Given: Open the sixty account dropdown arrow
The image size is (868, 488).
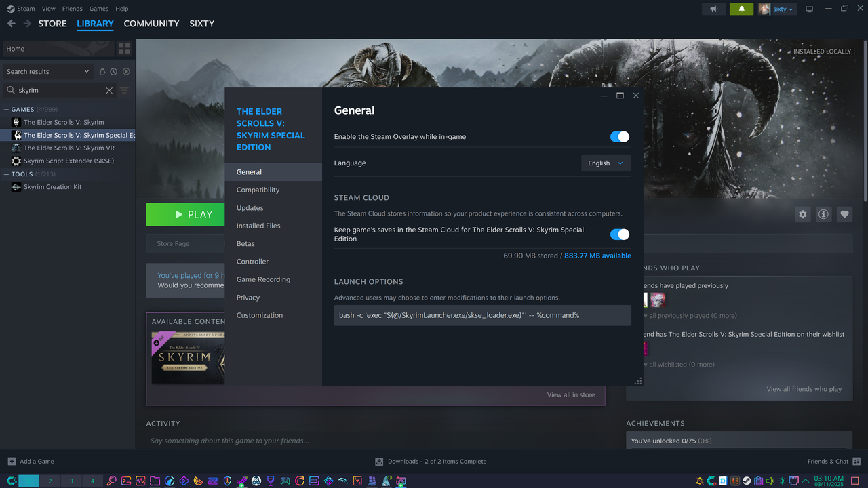Looking at the screenshot, I should [x=792, y=9].
